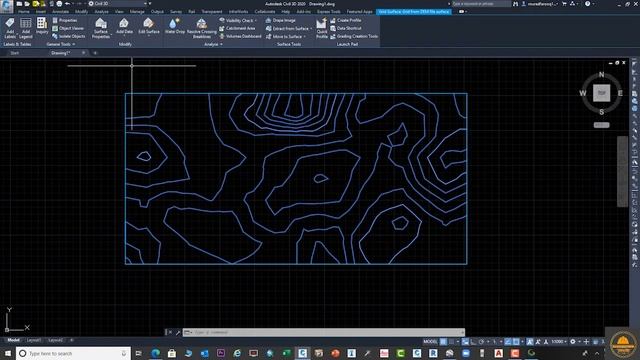Click the Plot printer icon in toolbar
The height and width of the screenshot is (360, 640).
point(59,4)
